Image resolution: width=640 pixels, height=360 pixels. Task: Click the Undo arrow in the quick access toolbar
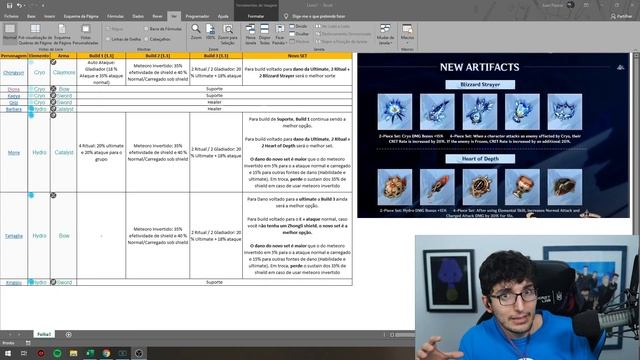pyautogui.click(x=19, y=5)
